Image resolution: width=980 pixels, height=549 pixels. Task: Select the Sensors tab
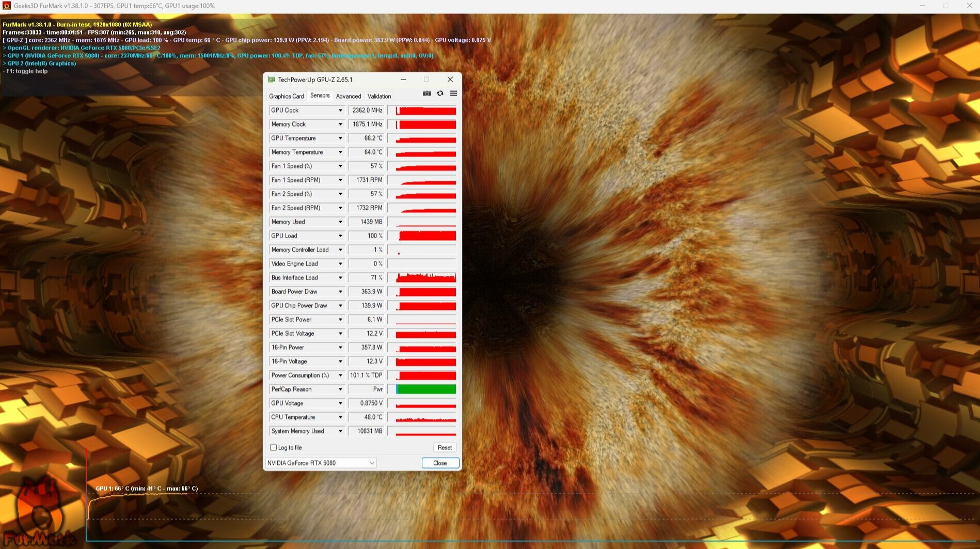[x=320, y=96]
